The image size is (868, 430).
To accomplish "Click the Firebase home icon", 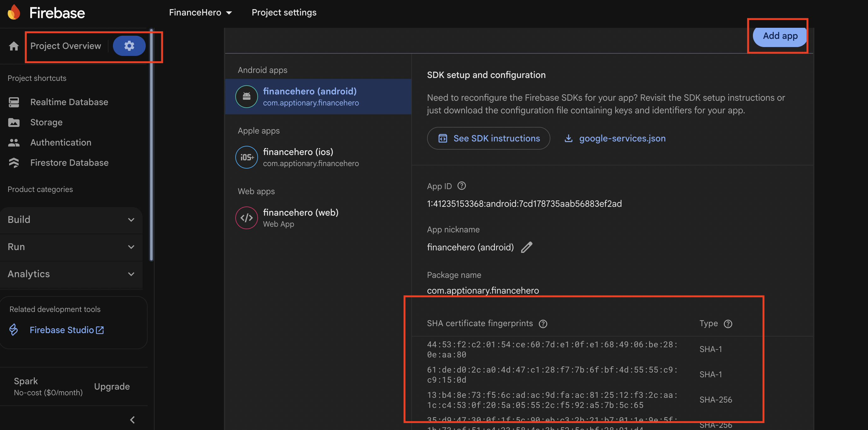I will click(14, 45).
